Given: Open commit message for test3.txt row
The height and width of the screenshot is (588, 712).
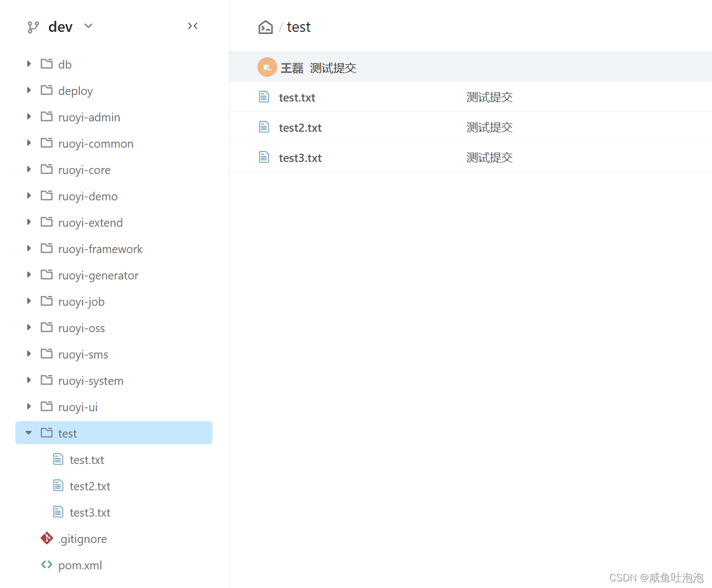Looking at the screenshot, I should (x=490, y=158).
